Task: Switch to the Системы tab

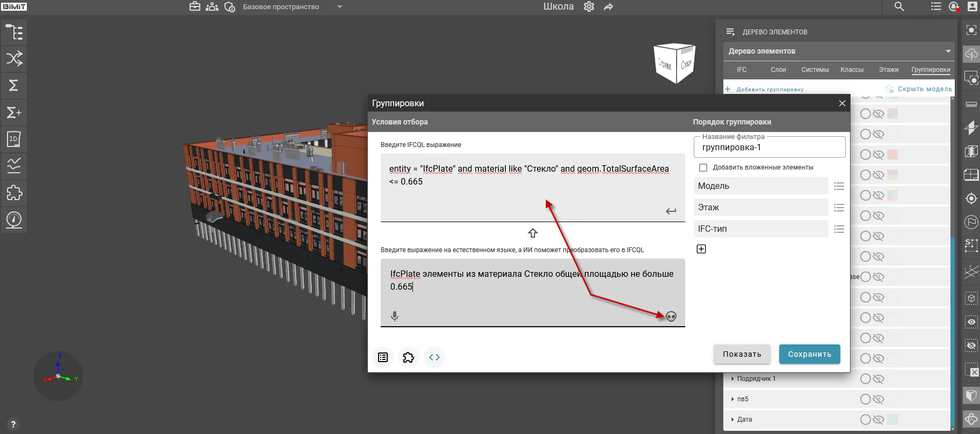Action: tap(815, 70)
